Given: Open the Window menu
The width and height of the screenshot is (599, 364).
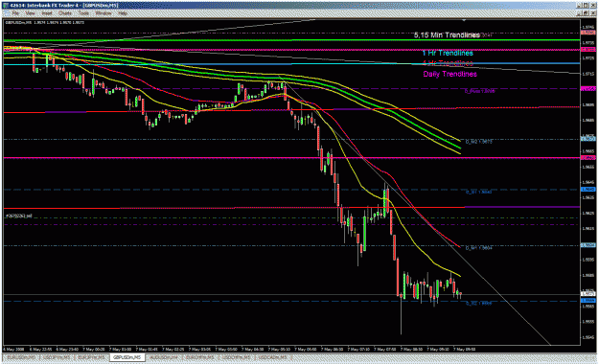Looking at the screenshot, I should pyautogui.click(x=104, y=13).
